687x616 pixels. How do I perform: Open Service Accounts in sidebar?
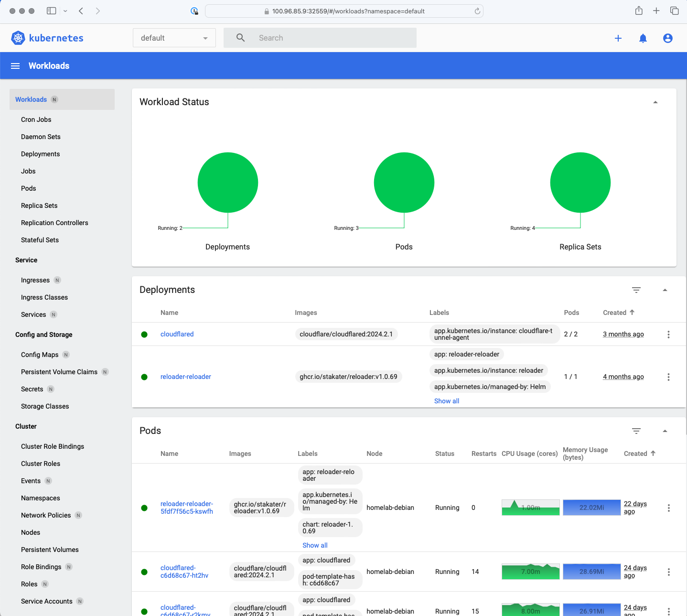[47, 601]
